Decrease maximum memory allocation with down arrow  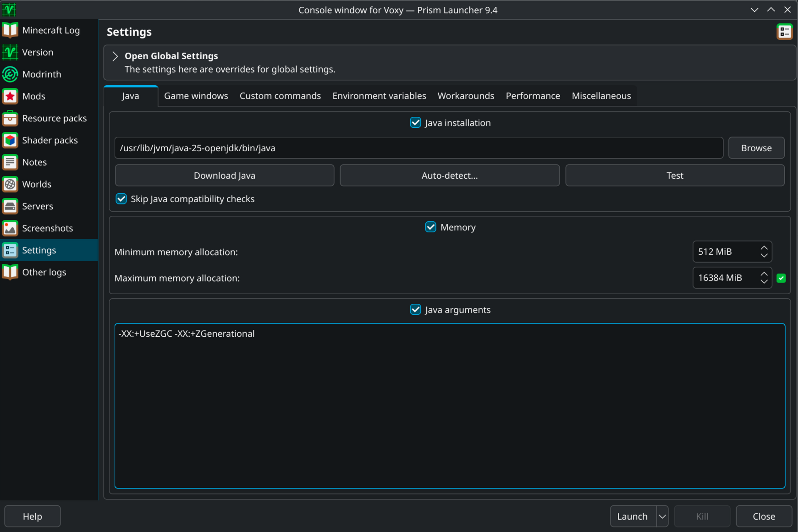(764, 281)
